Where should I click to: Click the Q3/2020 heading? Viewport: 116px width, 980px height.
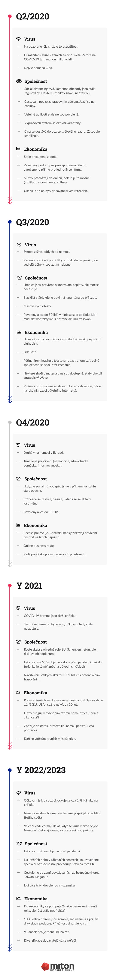pyautogui.click(x=33, y=222)
